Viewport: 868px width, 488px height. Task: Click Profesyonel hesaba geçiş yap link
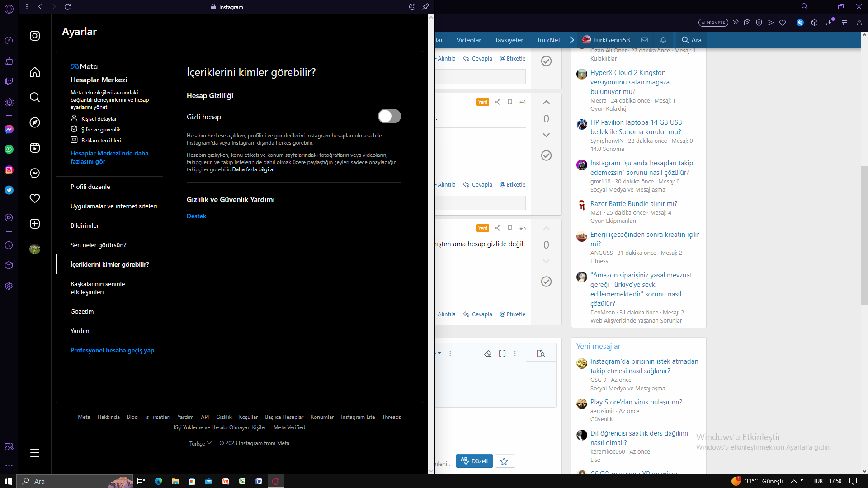[x=112, y=350]
